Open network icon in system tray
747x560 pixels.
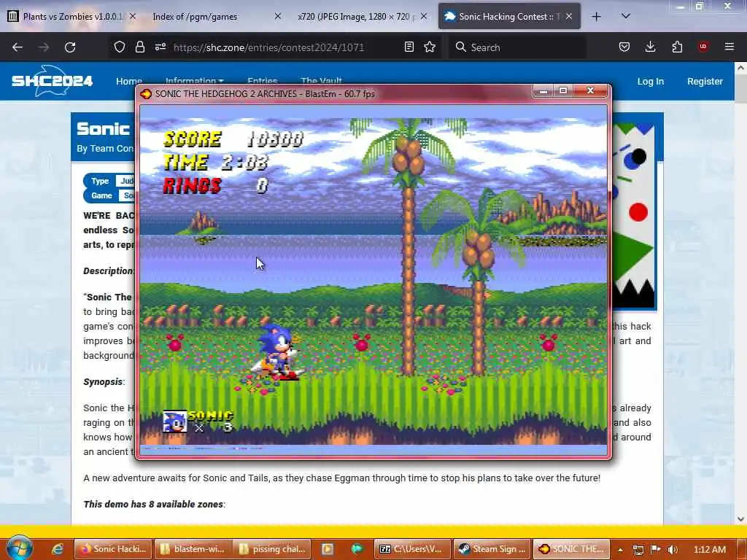click(x=638, y=550)
